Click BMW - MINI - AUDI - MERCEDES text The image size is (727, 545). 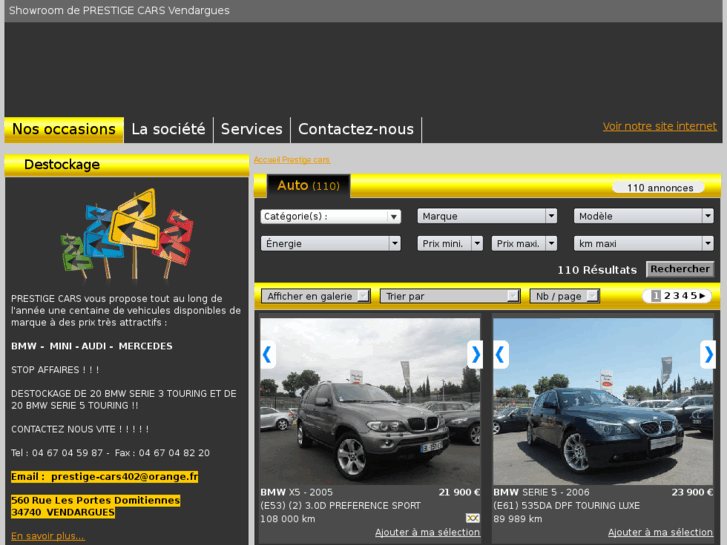(92, 346)
